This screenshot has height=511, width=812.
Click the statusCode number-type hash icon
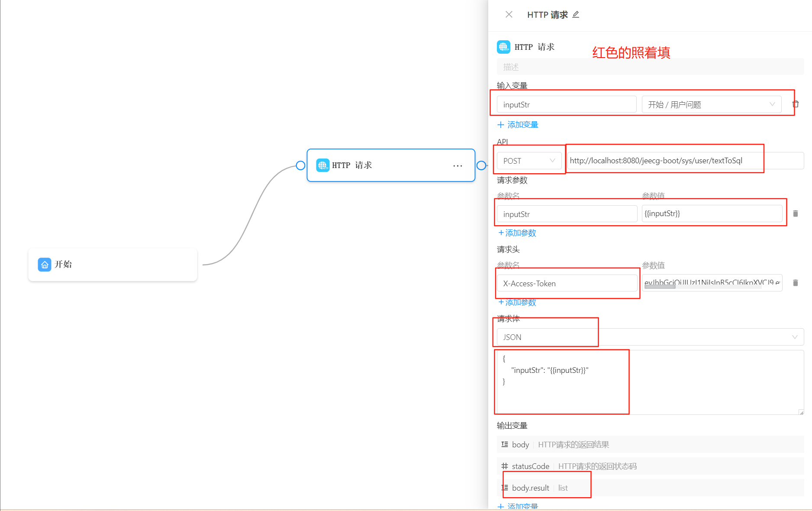coord(504,466)
